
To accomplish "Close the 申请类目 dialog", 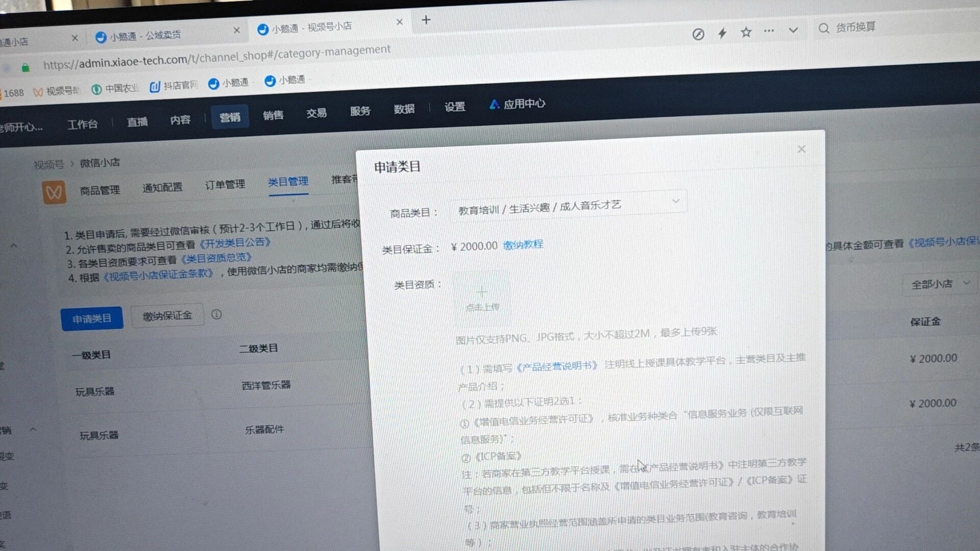I will (801, 149).
